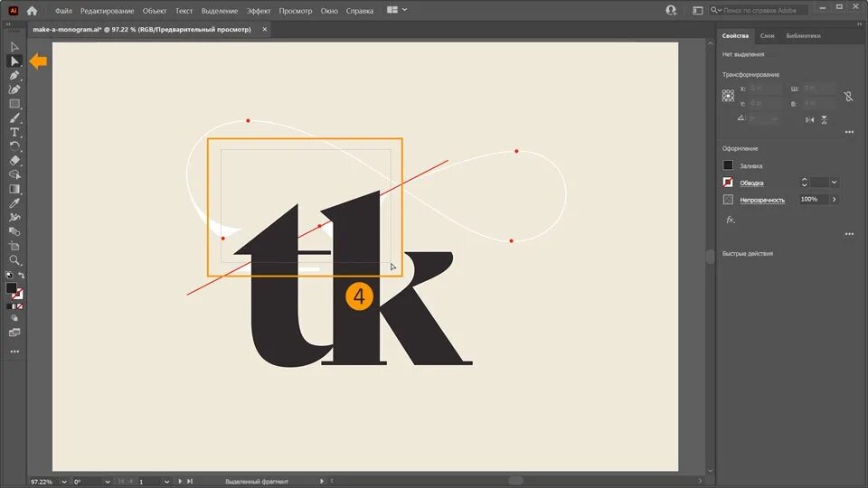The width and height of the screenshot is (868, 488).
Task: Open the Окно menu
Action: coord(329,11)
